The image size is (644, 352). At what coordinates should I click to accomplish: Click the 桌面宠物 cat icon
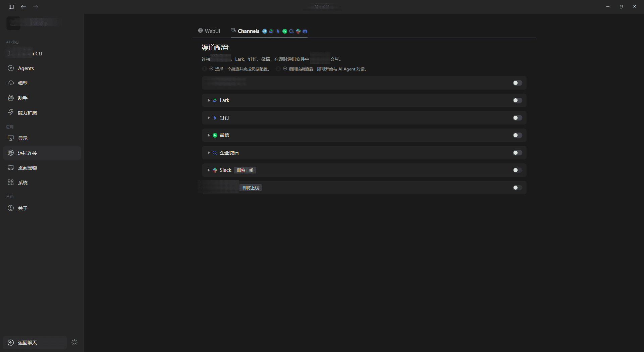click(11, 167)
